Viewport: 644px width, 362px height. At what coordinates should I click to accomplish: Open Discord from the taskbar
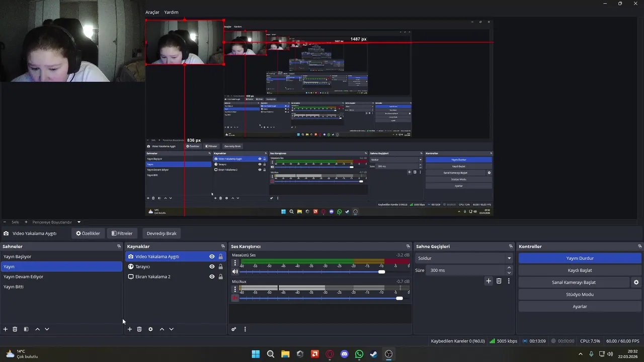coord(344,354)
